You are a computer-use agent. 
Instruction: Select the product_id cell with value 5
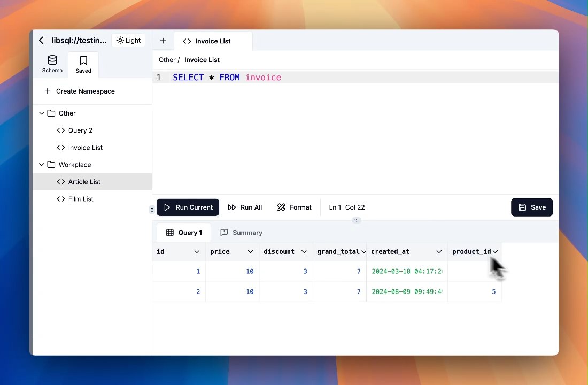tap(474, 291)
